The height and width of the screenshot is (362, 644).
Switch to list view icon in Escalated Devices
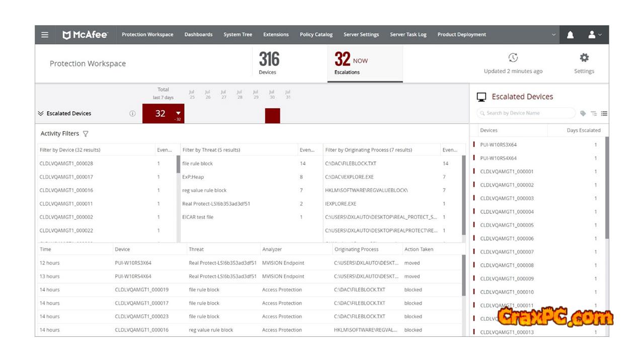click(604, 114)
